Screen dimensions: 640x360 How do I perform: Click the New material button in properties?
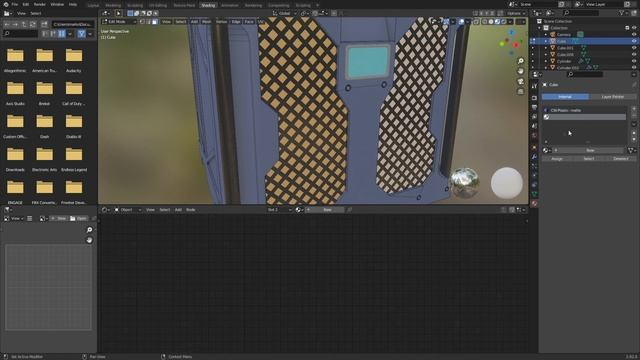point(590,151)
